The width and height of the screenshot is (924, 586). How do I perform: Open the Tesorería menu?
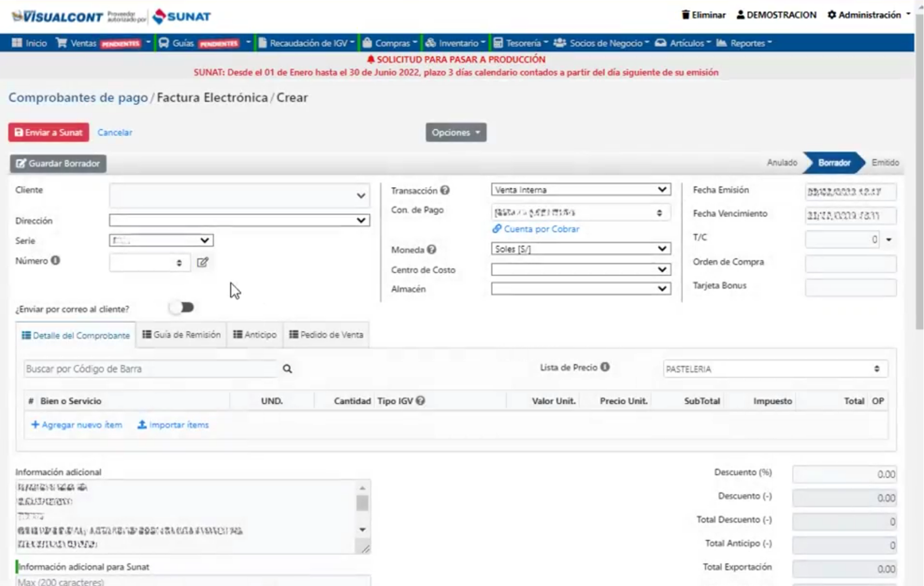[x=521, y=43]
